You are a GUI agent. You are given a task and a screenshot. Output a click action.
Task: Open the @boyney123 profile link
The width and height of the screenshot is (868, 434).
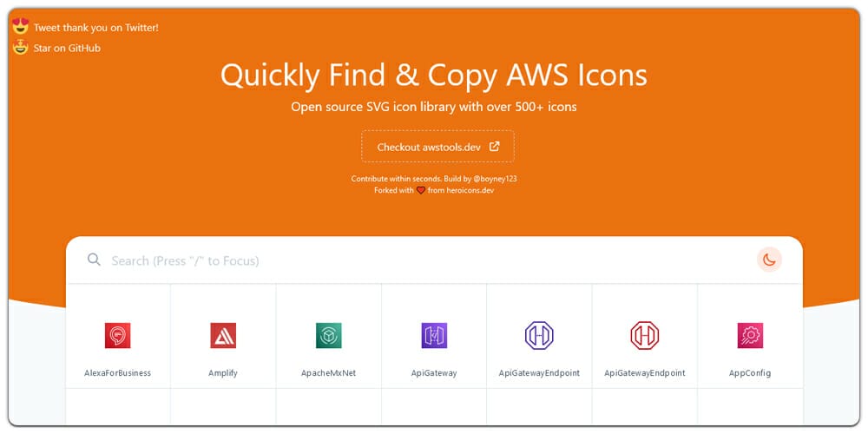click(492, 179)
